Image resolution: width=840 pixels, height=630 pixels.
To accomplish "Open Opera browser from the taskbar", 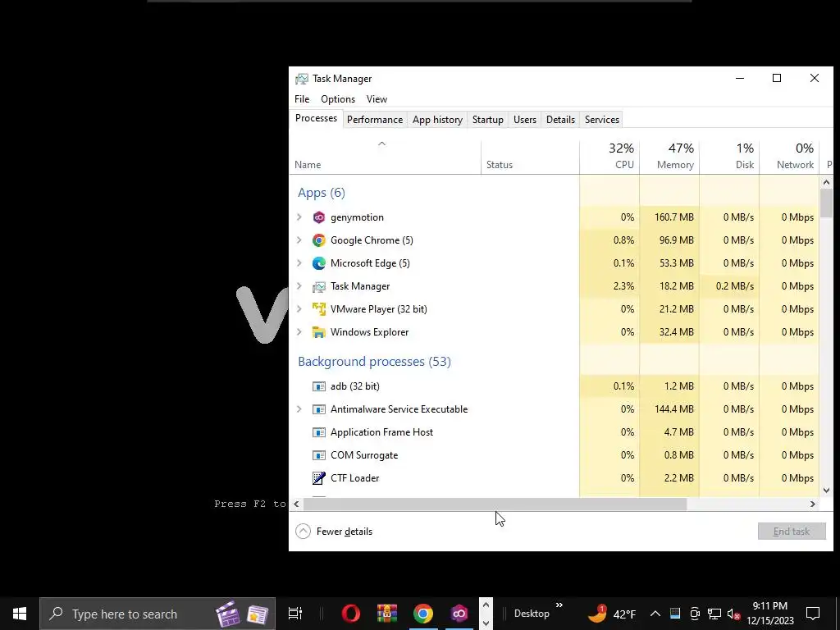I will (x=351, y=614).
